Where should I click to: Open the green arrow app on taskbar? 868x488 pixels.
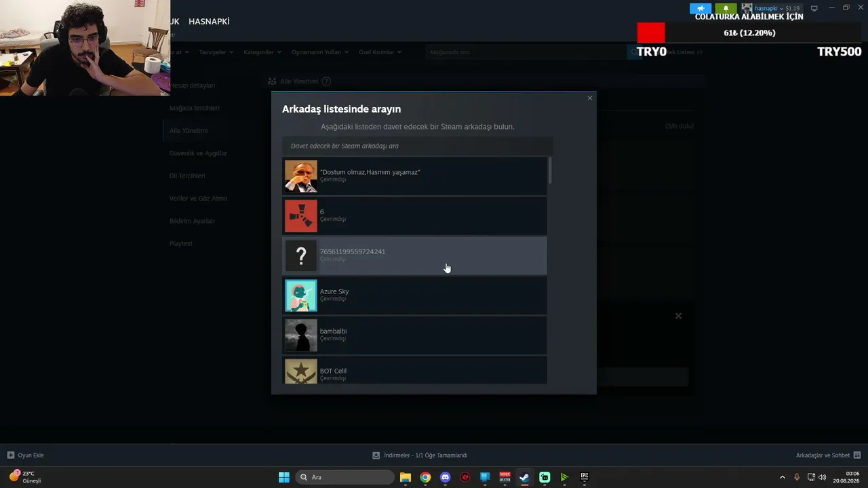[564, 477]
